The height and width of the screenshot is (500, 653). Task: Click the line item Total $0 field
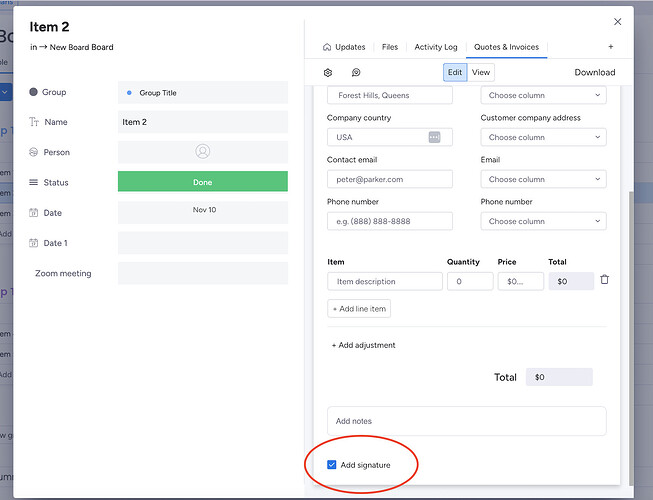(571, 281)
